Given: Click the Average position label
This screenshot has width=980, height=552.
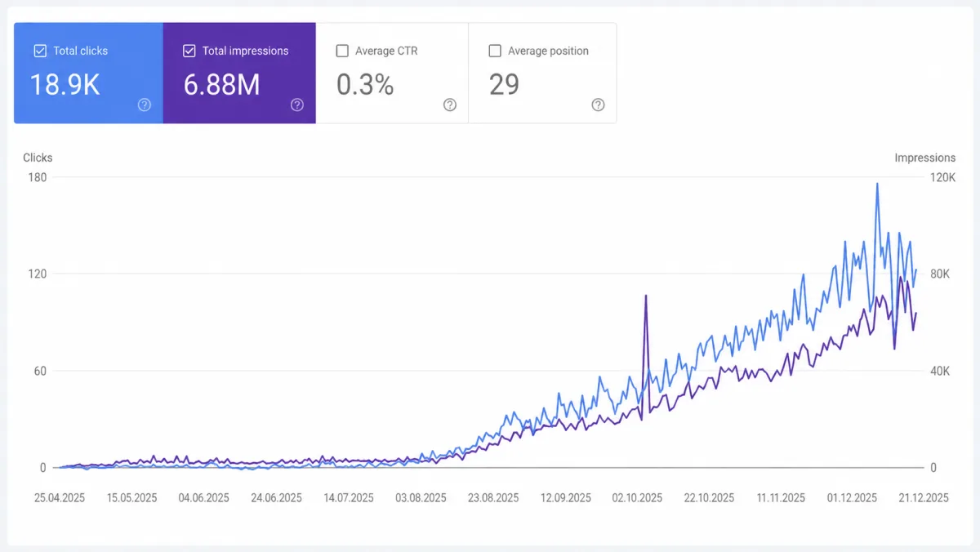Looking at the screenshot, I should (548, 51).
